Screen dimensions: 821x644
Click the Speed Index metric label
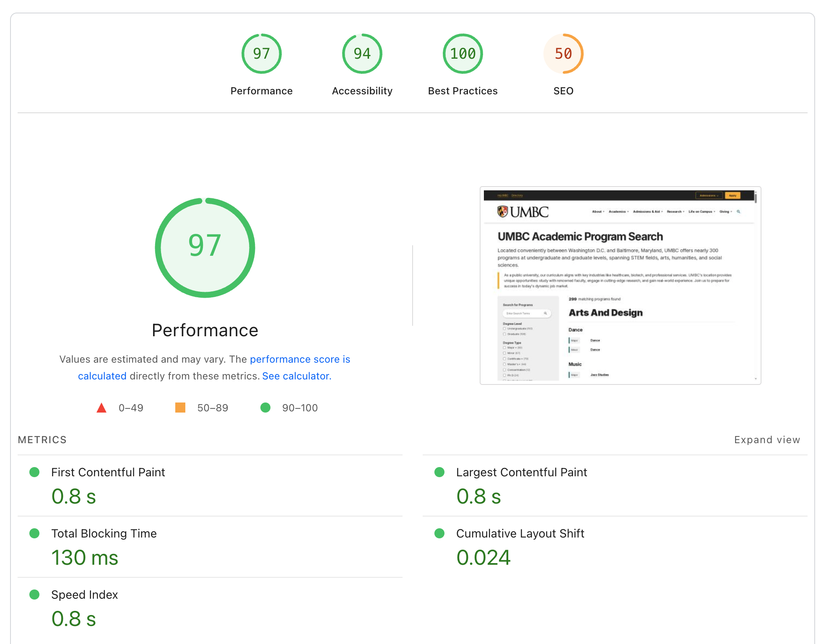click(x=85, y=595)
